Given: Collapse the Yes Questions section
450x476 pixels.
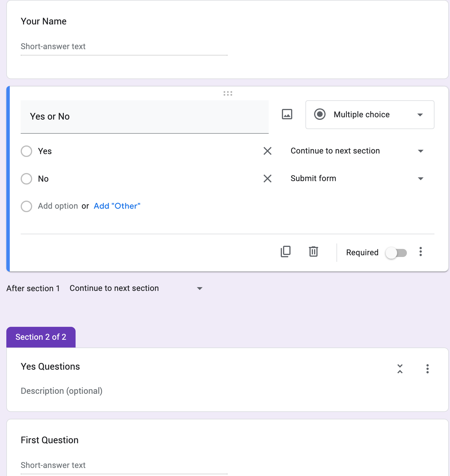Looking at the screenshot, I should click(x=400, y=368).
